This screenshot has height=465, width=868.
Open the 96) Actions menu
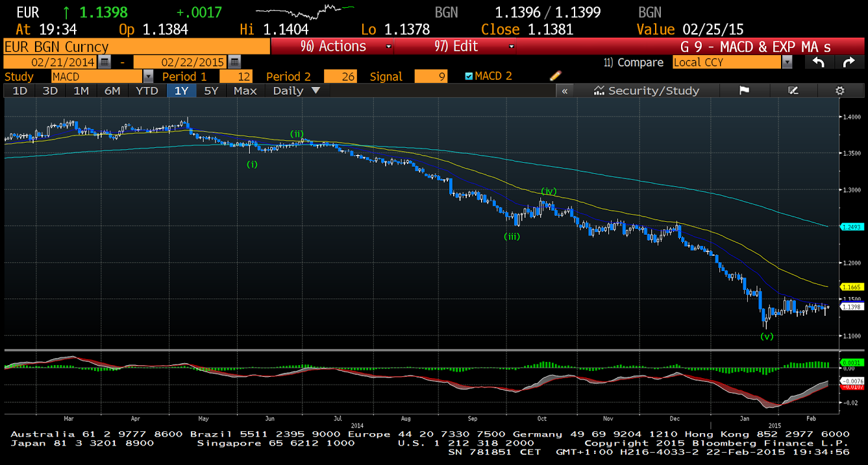(332, 47)
